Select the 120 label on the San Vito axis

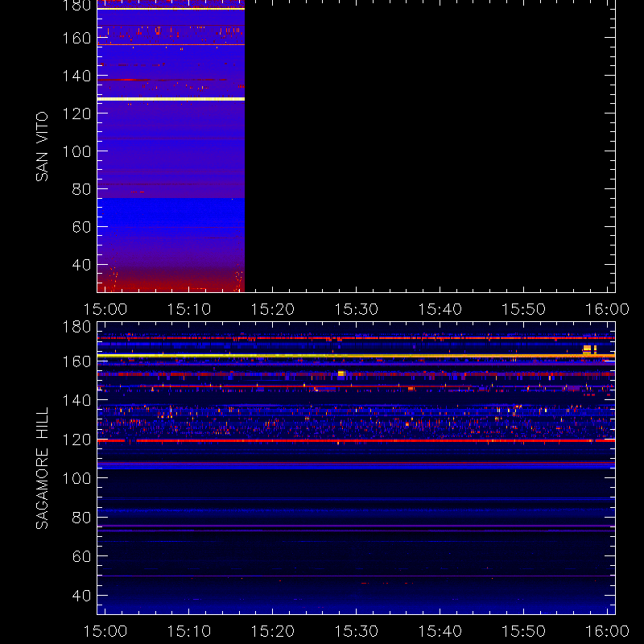click(76, 114)
